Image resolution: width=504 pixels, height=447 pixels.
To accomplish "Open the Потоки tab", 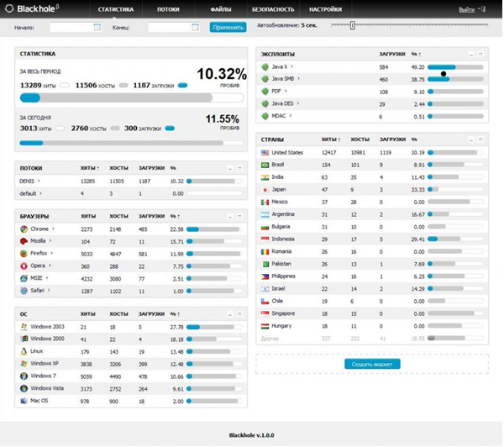I will point(168,9).
